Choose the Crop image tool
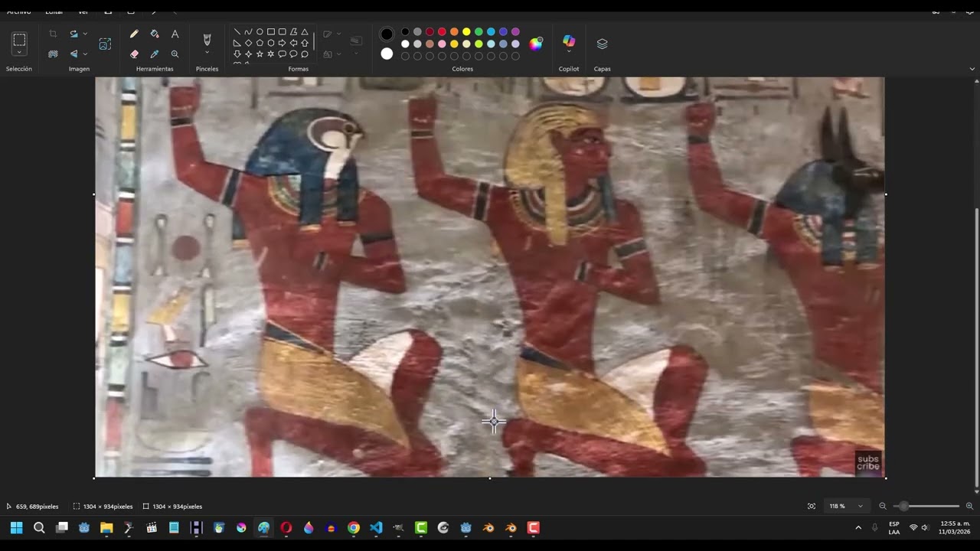This screenshot has width=980, height=551. [x=53, y=34]
